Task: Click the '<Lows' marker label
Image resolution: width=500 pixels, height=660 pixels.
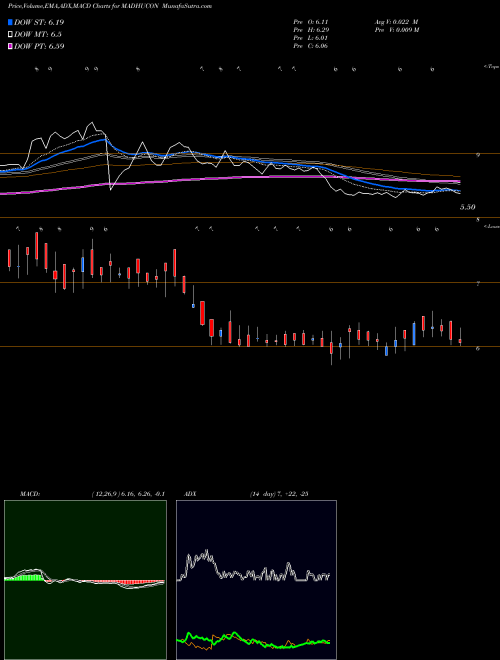Action: tap(491, 226)
